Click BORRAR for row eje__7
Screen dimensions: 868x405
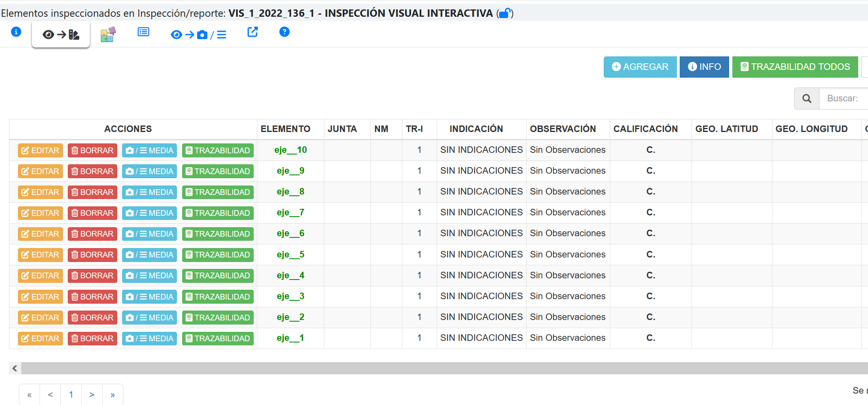(92, 213)
